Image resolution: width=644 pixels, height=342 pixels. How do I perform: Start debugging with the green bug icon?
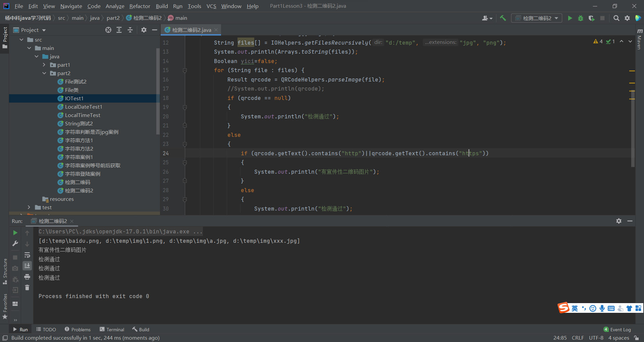[x=581, y=18]
